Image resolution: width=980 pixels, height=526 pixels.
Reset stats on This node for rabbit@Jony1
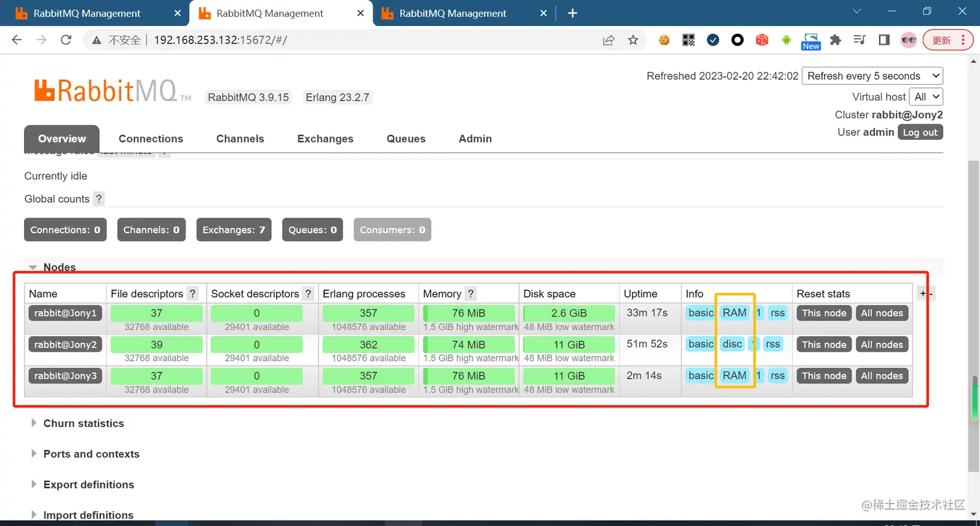[x=824, y=313]
